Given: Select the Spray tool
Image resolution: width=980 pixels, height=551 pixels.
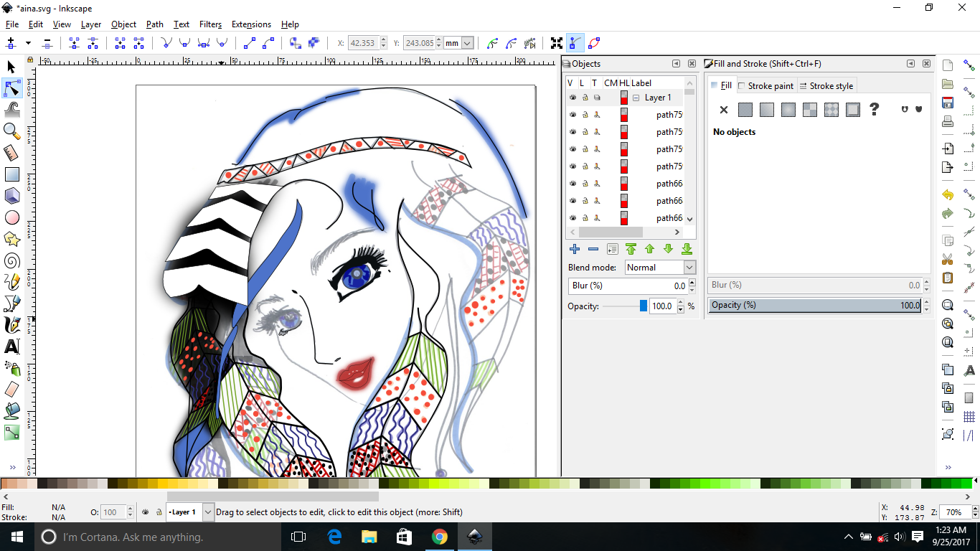Looking at the screenshot, I should pyautogui.click(x=11, y=368).
